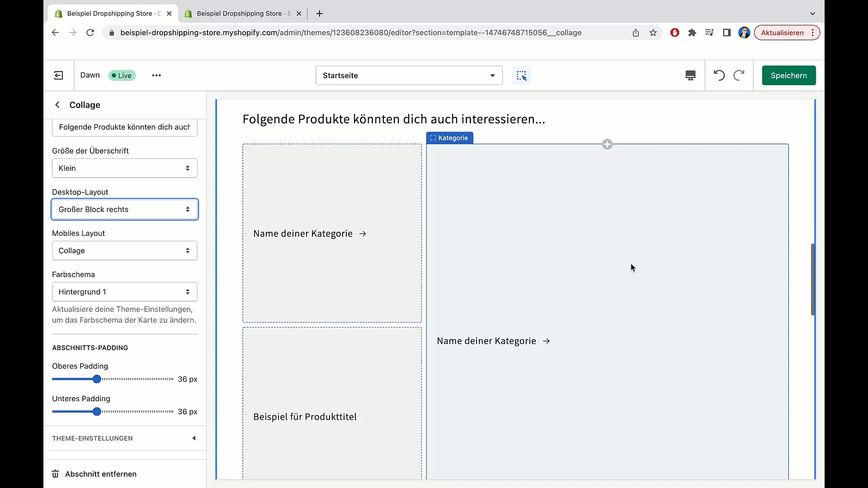The width and height of the screenshot is (868, 488).
Task: Go back with Collage back chevron
Action: point(57,105)
